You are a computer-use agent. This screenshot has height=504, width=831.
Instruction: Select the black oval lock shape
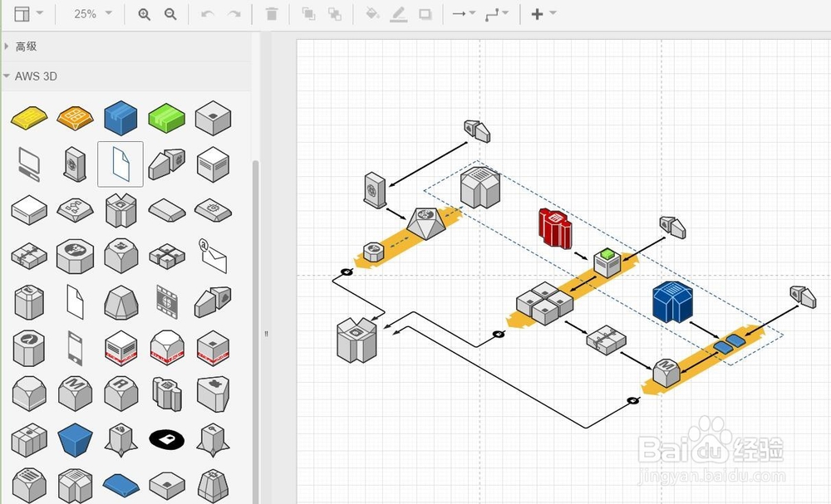[x=167, y=439]
